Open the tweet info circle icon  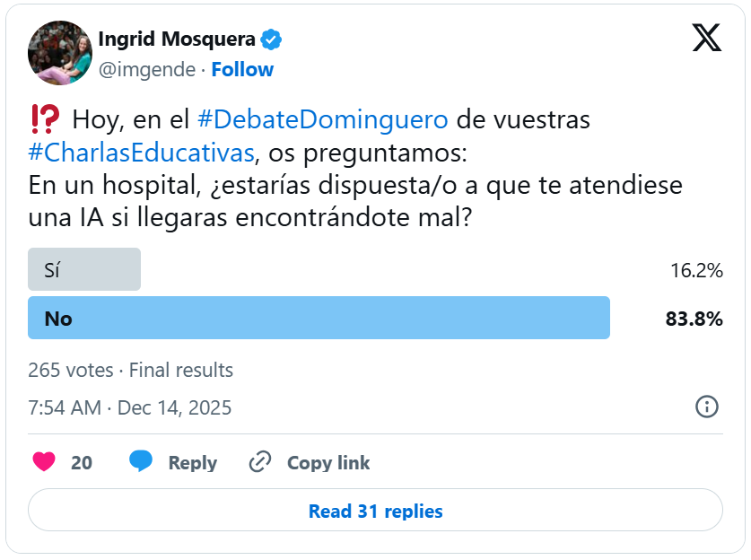[707, 407]
